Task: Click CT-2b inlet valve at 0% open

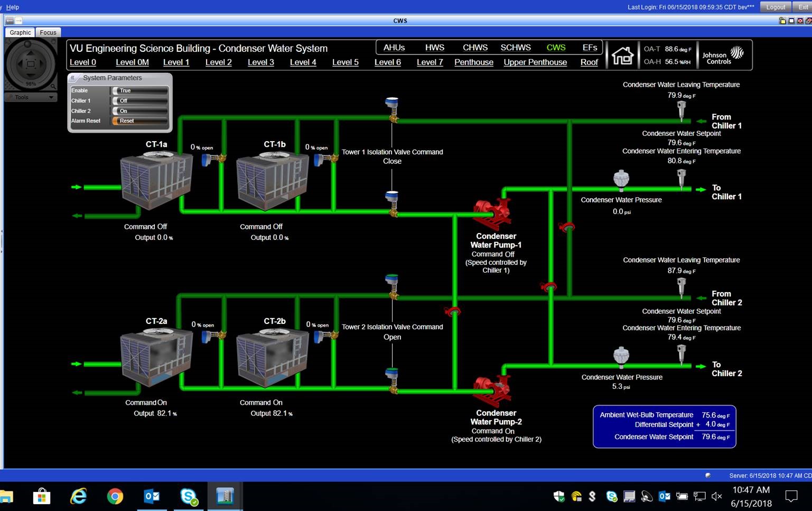Action: click(x=326, y=336)
